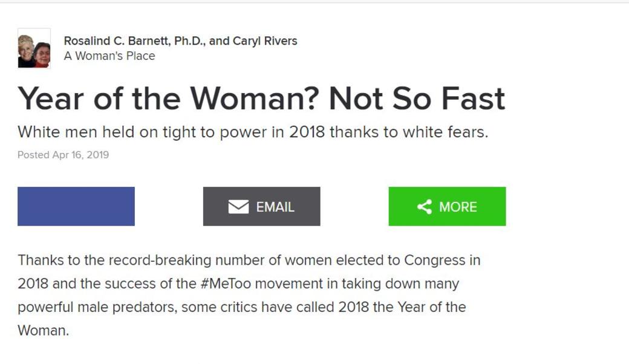The width and height of the screenshot is (629, 364).
Task: Click the share icon on More button
Action: (x=425, y=207)
